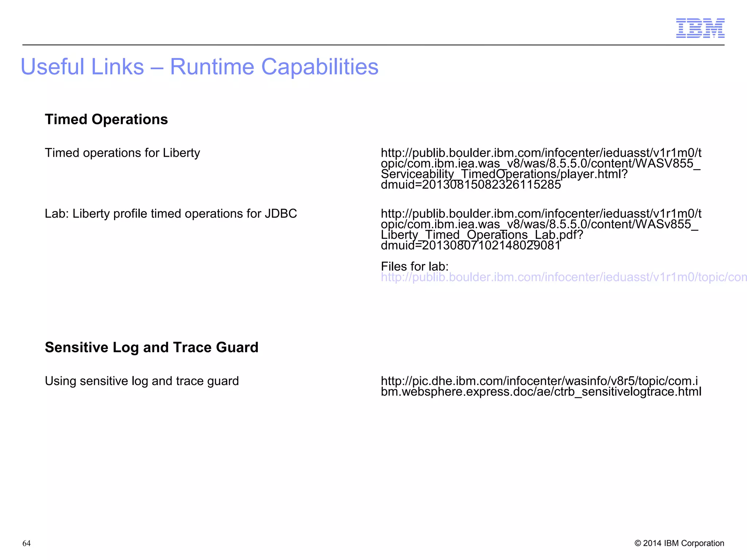Viewport: 747px width, 560px height.
Task: Select the slide title Useful Links – Runtime Capabilities
Action: (200, 67)
